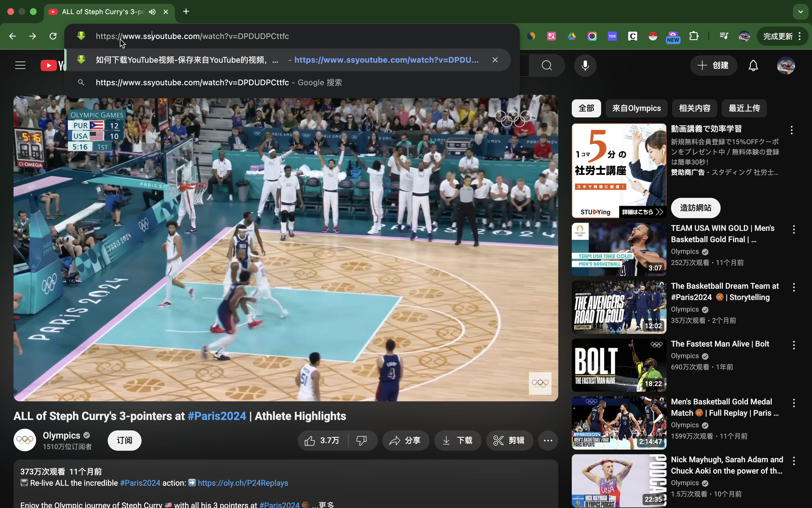The width and height of the screenshot is (812, 508).
Task: Reload the page with the refresh icon
Action: click(x=53, y=36)
